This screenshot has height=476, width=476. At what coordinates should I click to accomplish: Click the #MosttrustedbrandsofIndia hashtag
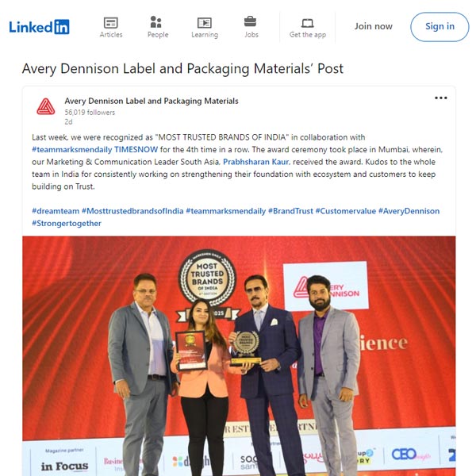coord(132,211)
